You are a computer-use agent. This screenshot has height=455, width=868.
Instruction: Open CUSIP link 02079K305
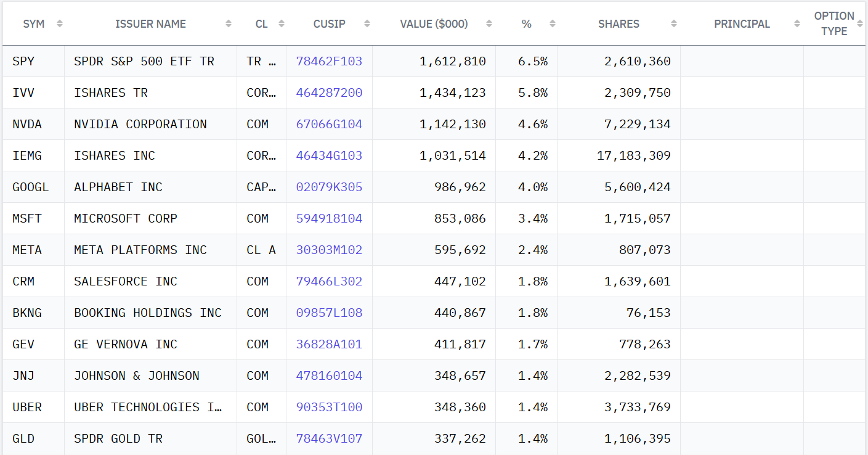(329, 187)
